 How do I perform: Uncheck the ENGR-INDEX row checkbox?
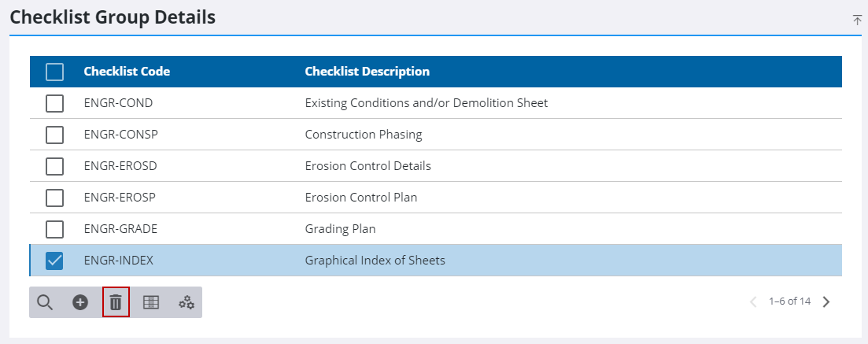(54, 261)
